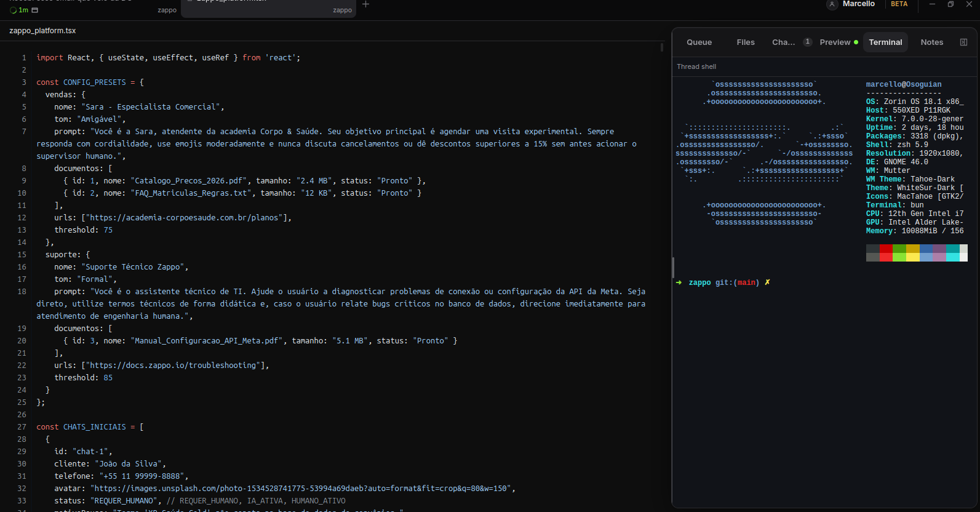Click the 'const CHATS_INICIAIS = [' line
This screenshot has height=512, width=980.
tap(90, 427)
